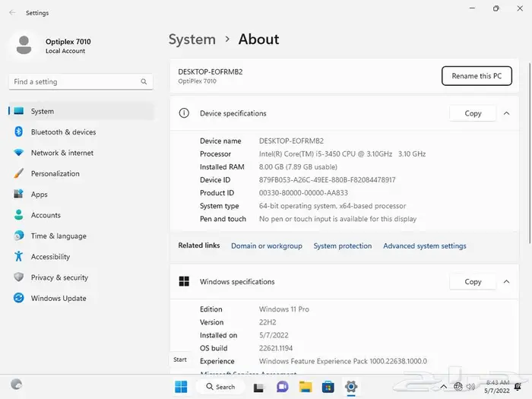532x399 pixels.
Task: Click Edition value Windows 11 Pro
Action: [284, 309]
